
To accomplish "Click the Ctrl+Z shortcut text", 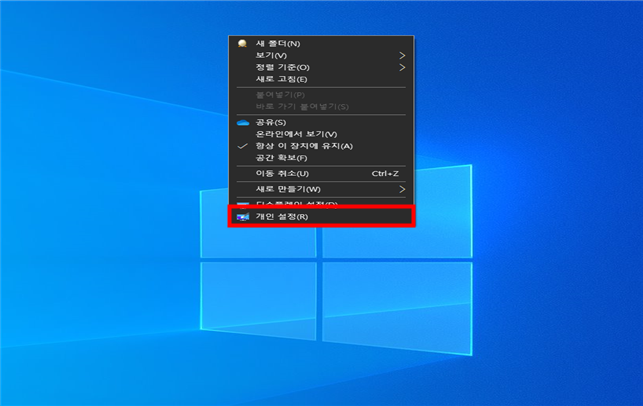I will [x=385, y=173].
